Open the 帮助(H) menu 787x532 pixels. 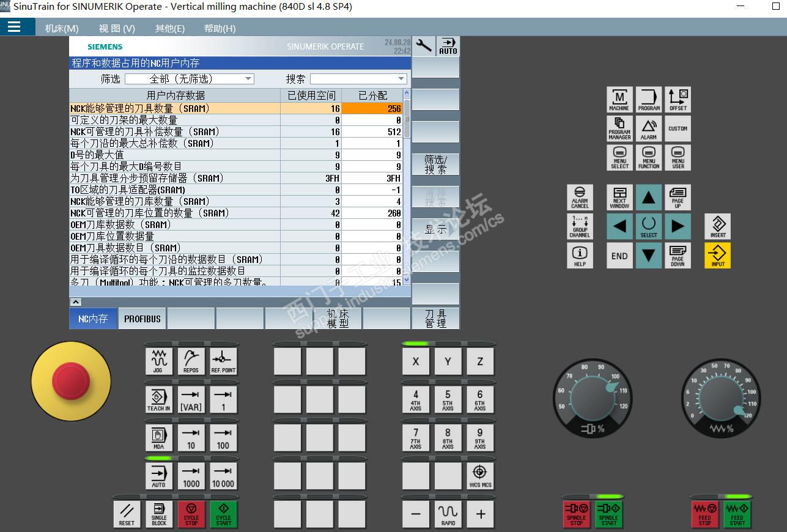220,28
